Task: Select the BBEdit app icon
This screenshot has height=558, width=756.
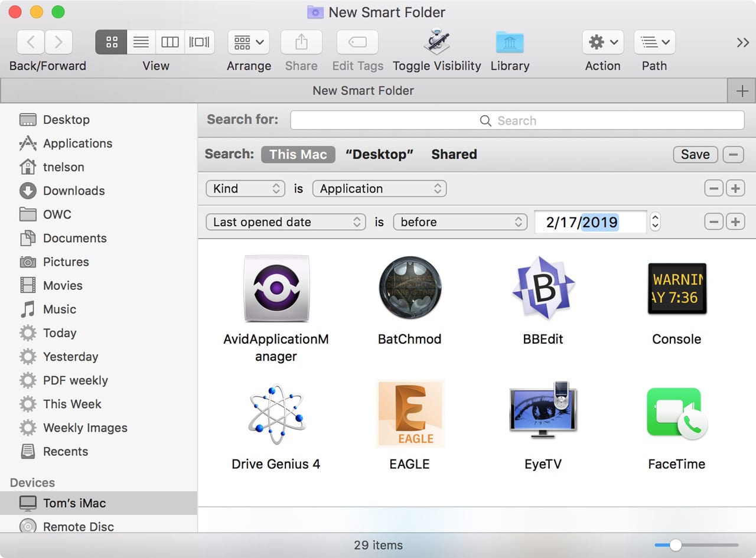Action: click(543, 288)
